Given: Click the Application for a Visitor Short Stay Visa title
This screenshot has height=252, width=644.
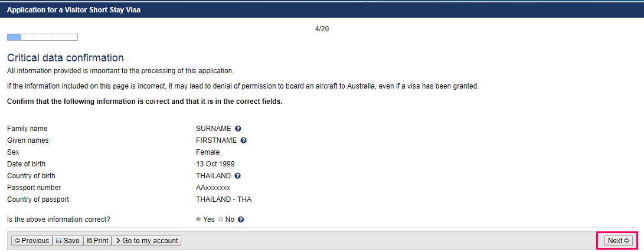Looking at the screenshot, I should point(74,10).
